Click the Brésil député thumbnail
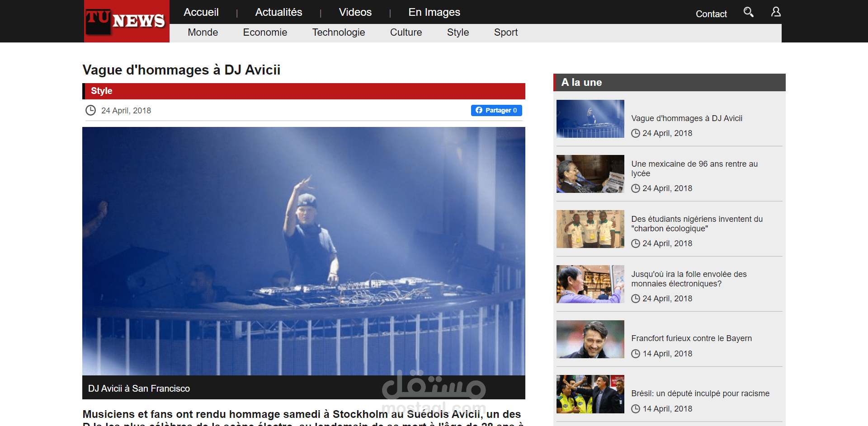 click(590, 394)
